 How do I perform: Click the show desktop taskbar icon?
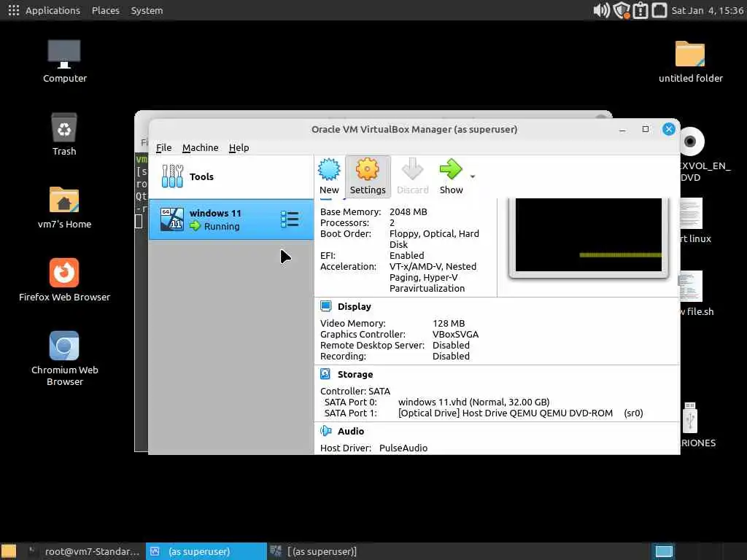tap(8, 551)
